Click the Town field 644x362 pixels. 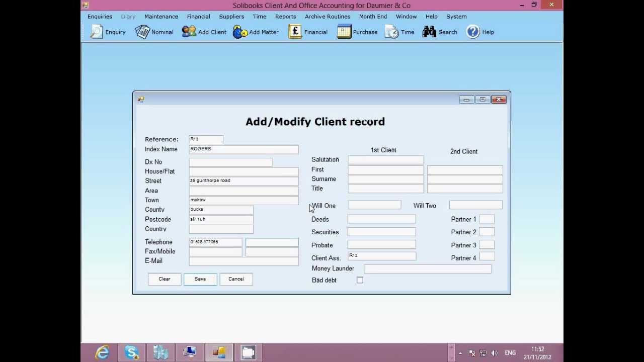(244, 200)
